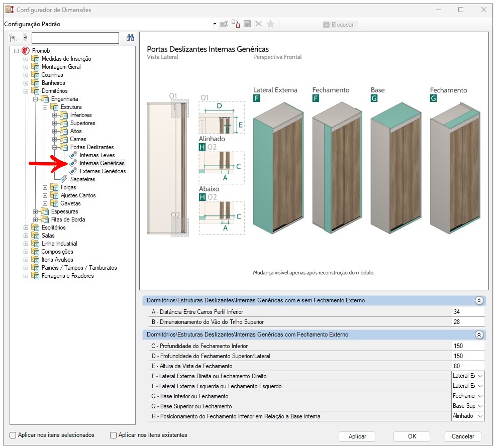Click the Cancelar button

pyautogui.click(x=463, y=436)
